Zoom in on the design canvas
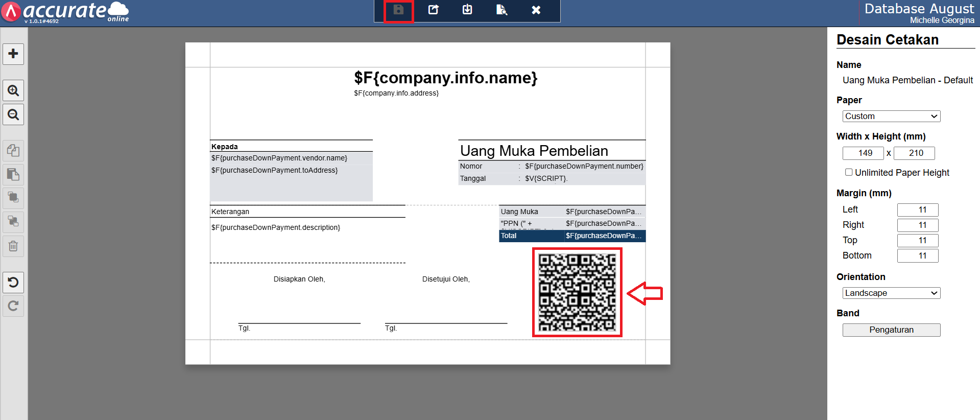Viewport: 980px width, 420px height. [x=13, y=90]
